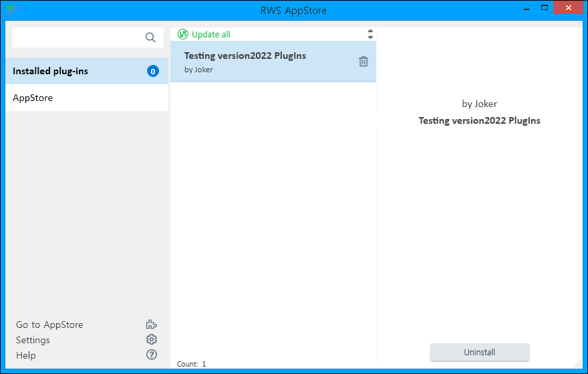Switch to the AppStore tab
The height and width of the screenshot is (374, 588).
[87, 98]
